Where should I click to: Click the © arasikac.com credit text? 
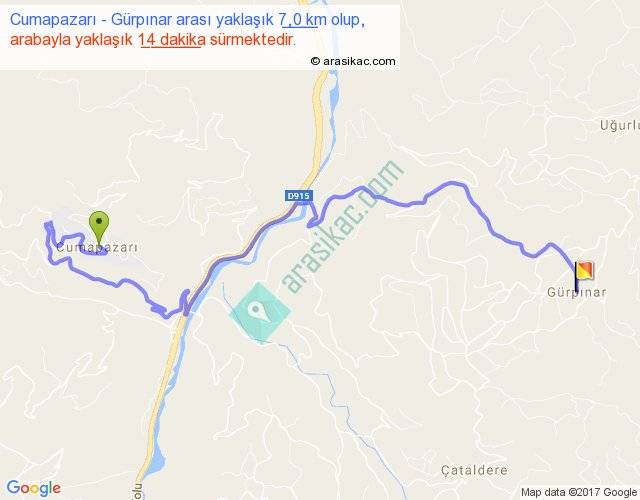(353, 61)
